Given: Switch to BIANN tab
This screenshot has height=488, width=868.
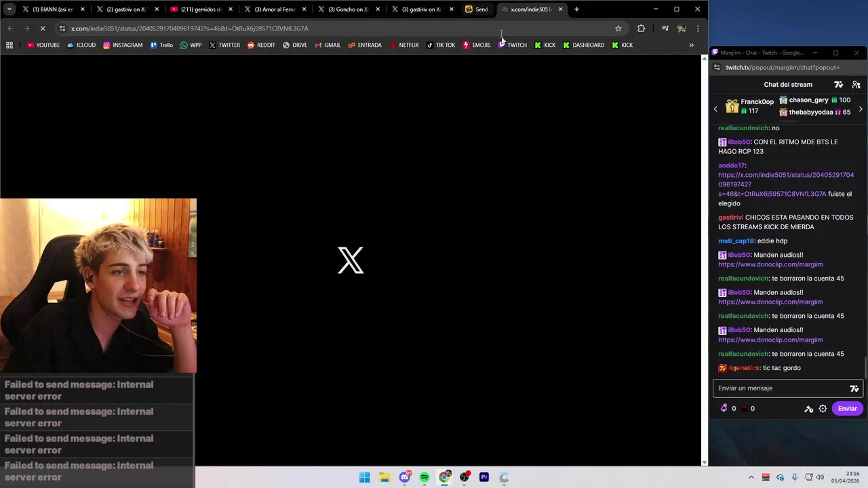Looking at the screenshot, I should point(54,9).
